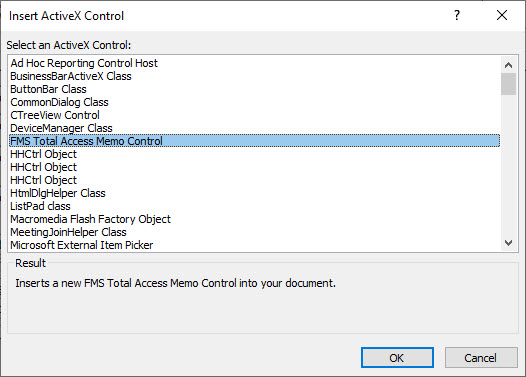Dismiss dialog with Cancel button

tap(481, 358)
